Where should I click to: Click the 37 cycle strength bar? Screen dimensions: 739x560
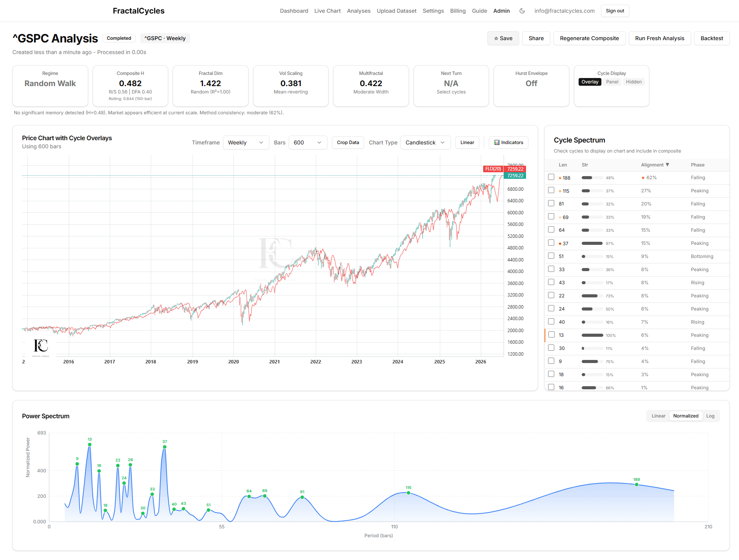pos(592,243)
